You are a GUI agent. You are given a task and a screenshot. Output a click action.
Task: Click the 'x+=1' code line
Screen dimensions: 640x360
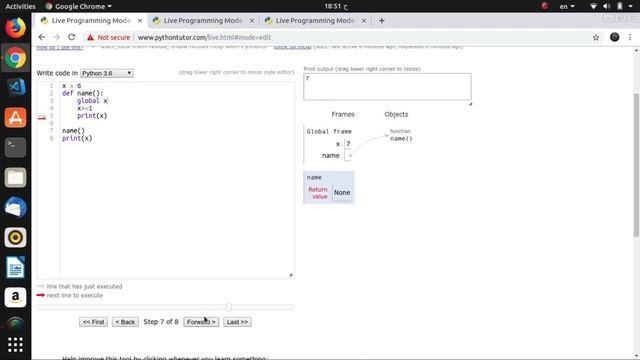[x=84, y=108]
